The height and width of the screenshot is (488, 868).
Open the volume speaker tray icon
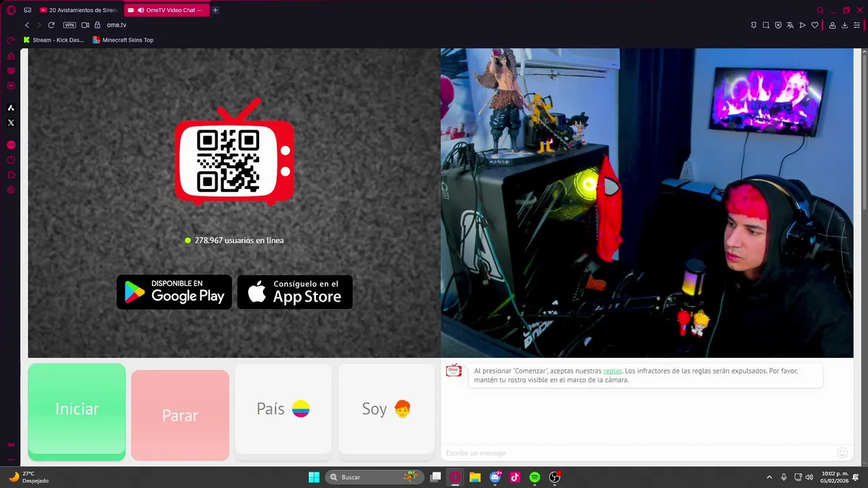coord(809,477)
